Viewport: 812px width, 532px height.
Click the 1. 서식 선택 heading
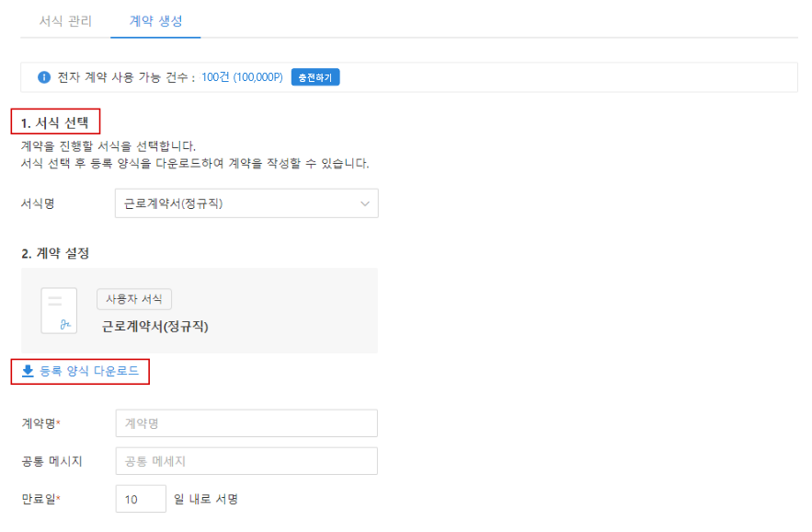[55, 123]
